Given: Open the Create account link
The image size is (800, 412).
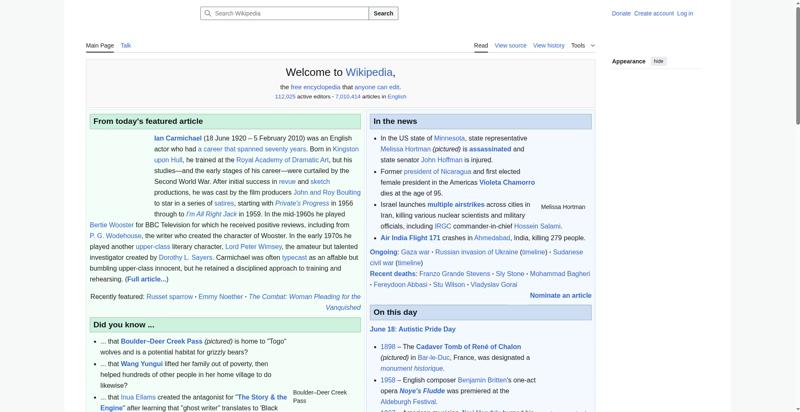Looking at the screenshot, I should pyautogui.click(x=654, y=14).
